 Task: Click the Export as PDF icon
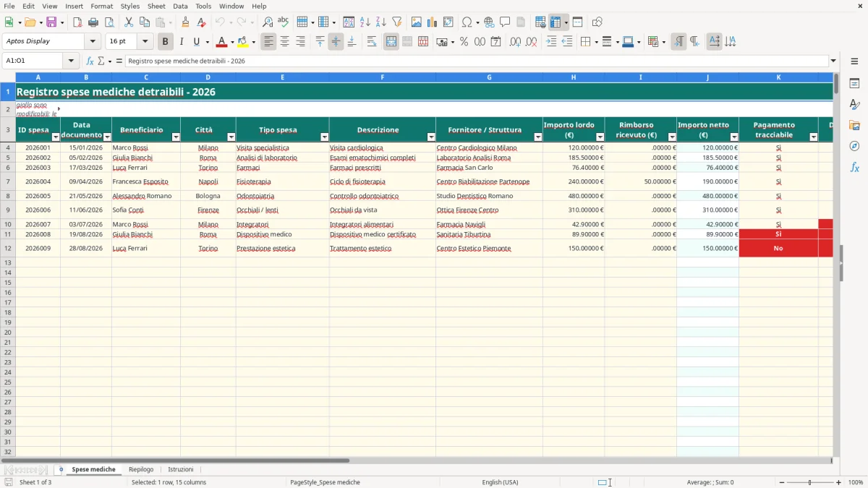coord(77,22)
